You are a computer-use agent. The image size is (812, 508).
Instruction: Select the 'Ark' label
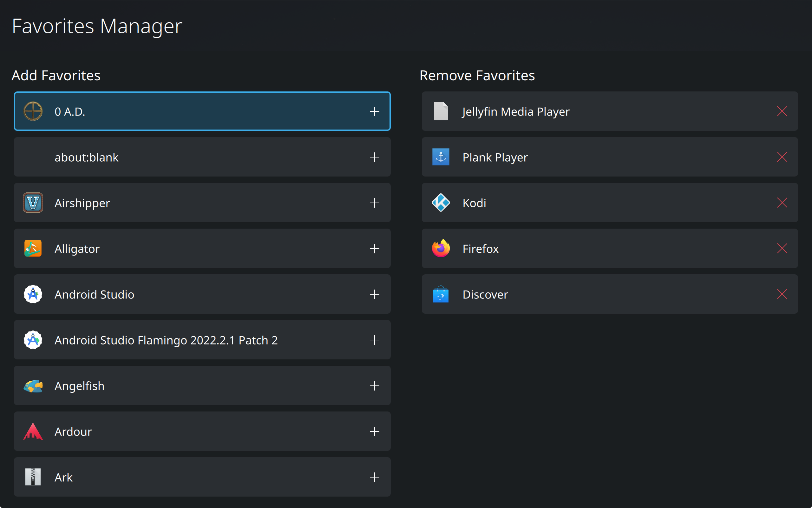[63, 478]
